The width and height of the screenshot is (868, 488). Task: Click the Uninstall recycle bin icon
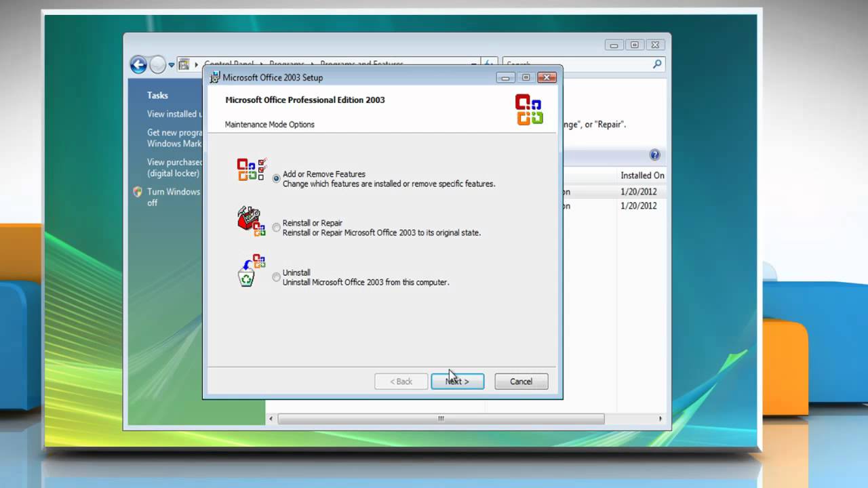pyautogui.click(x=252, y=270)
